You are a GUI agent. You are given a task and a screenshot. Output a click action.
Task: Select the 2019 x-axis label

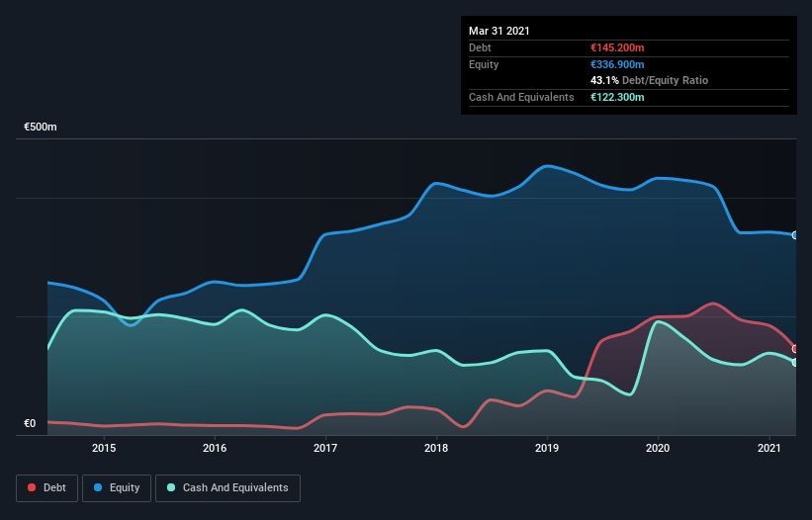[x=547, y=448]
